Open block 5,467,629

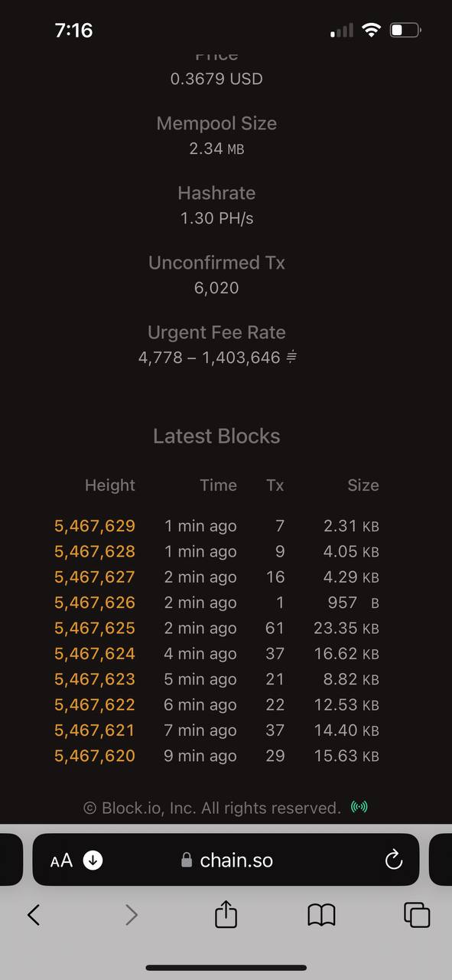95,526
